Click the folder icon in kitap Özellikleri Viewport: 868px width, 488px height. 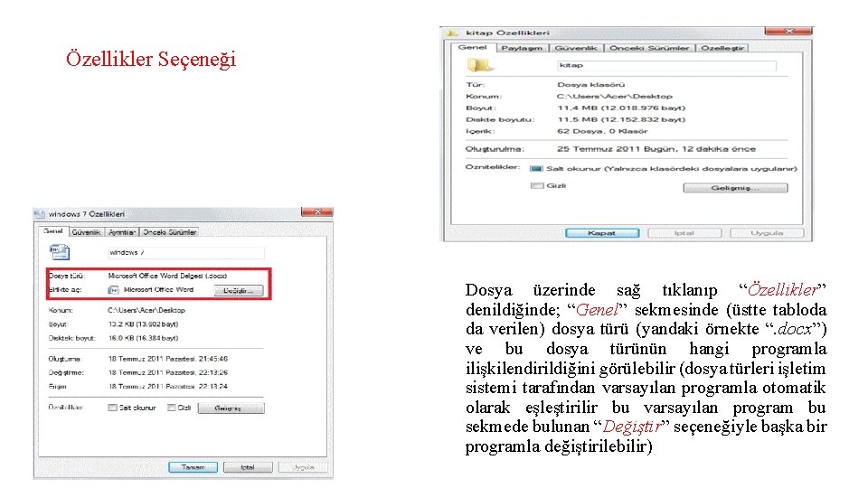[x=479, y=65]
